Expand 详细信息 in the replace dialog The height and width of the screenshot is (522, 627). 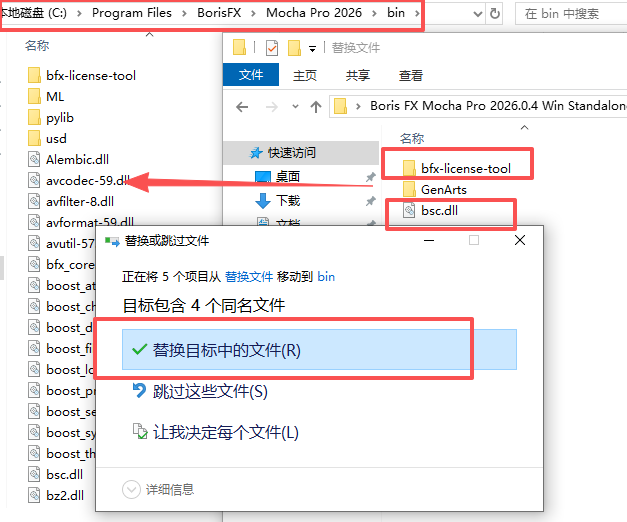tap(158, 490)
